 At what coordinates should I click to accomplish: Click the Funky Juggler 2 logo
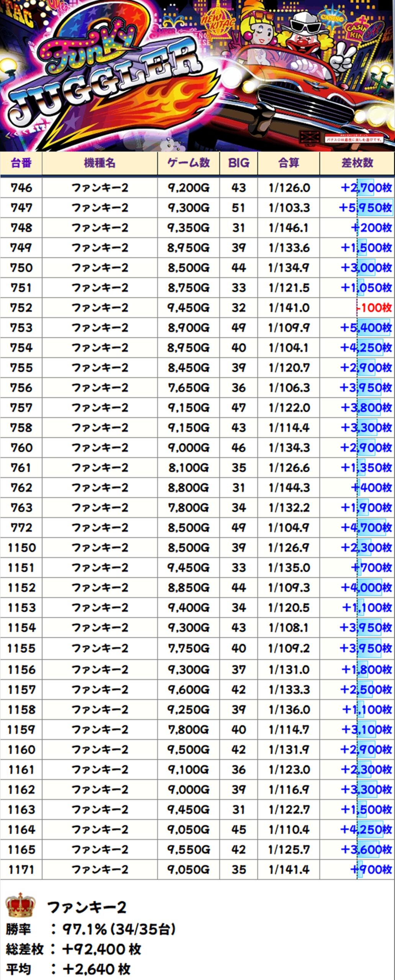pos(103,69)
